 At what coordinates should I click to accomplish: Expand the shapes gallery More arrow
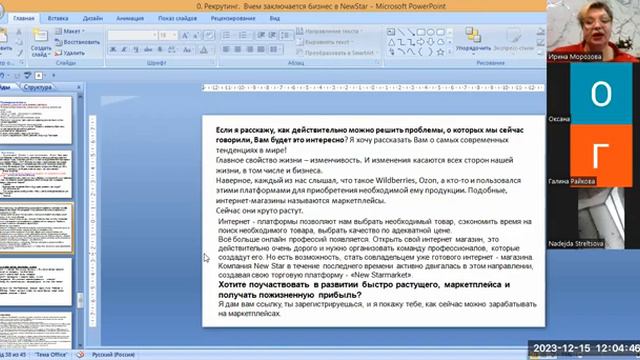[x=449, y=52]
